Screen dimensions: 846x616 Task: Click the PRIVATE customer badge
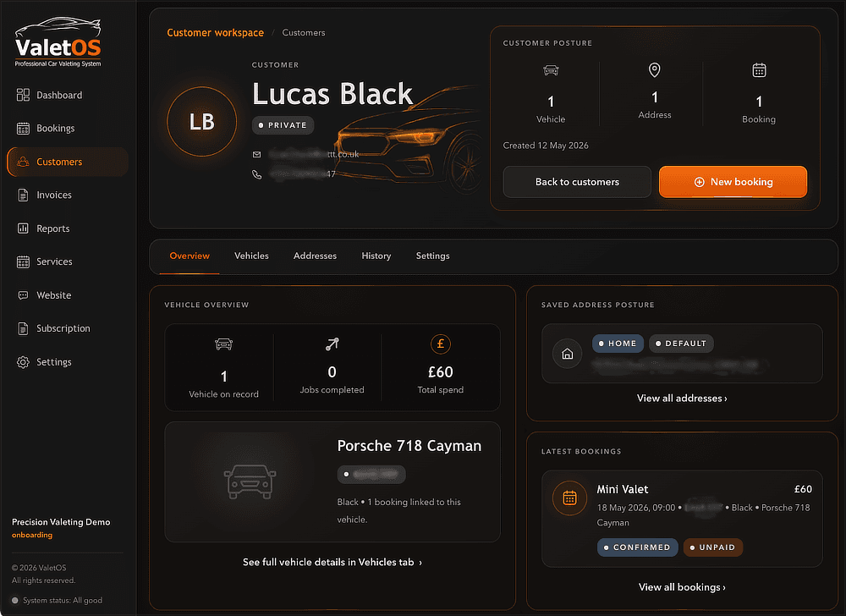(x=283, y=125)
